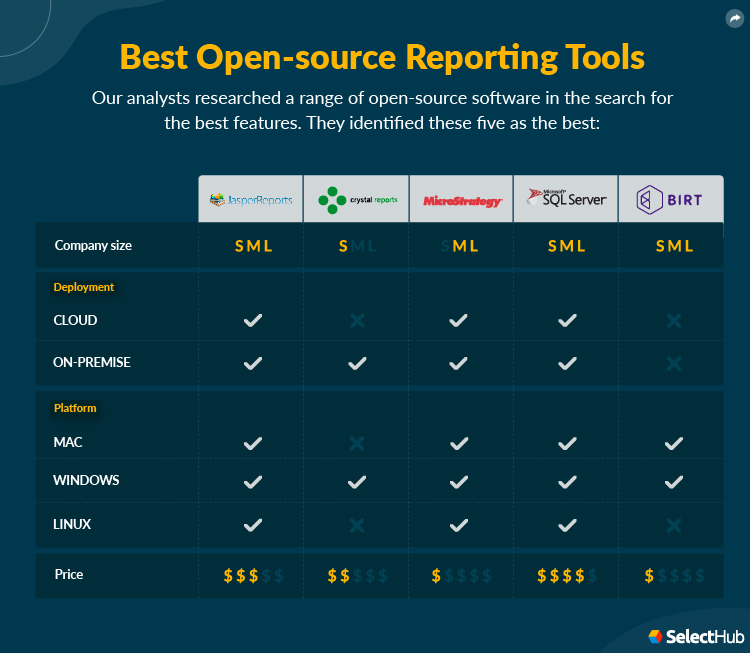Click Crystal Reports Linux cross mark
This screenshot has width=750, height=653.
coord(357,525)
